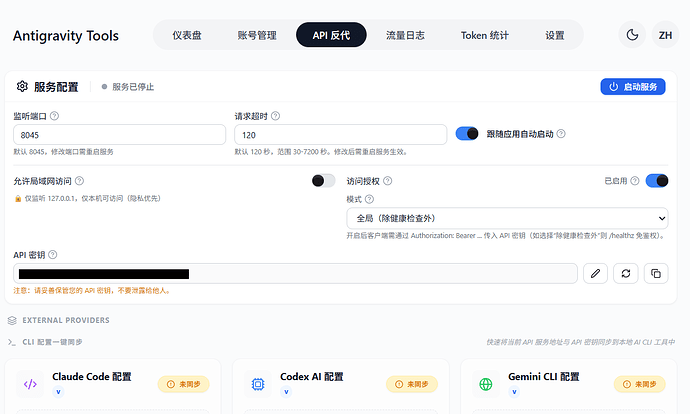
Task: Click the EXTERNAL PROVIDERS heading
Action: [66, 320]
